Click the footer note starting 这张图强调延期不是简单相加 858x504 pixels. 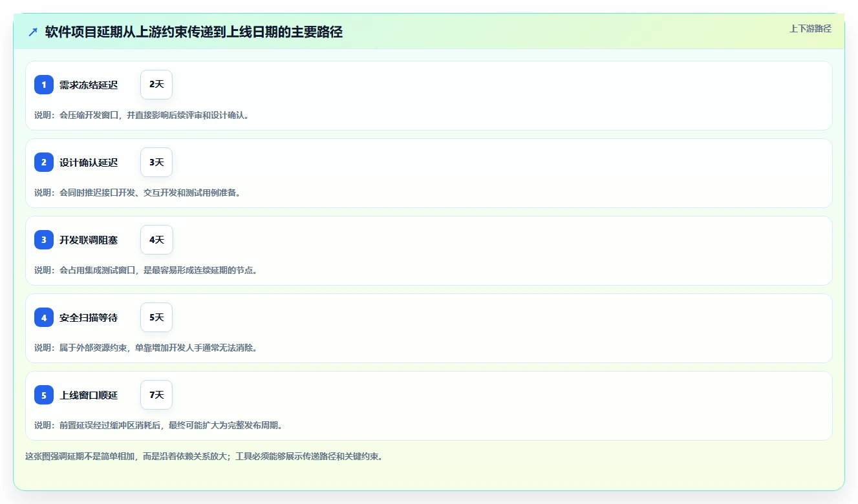click(204, 456)
